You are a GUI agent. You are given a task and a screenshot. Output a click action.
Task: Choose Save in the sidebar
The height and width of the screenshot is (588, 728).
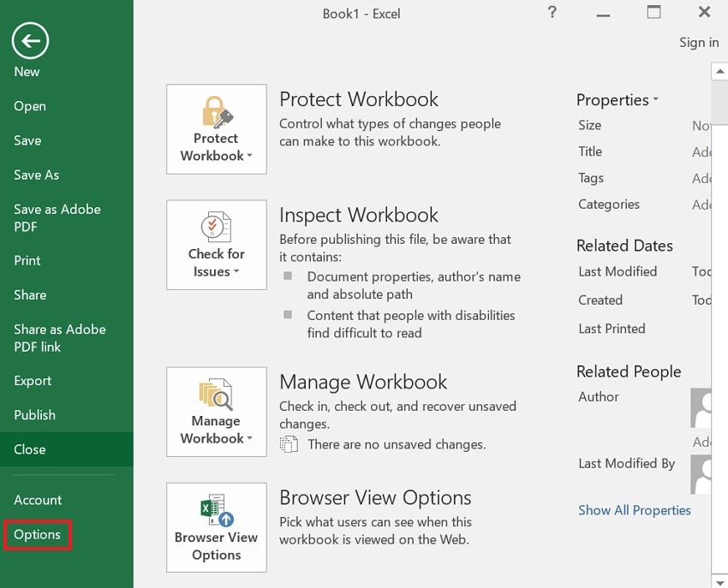coord(27,140)
